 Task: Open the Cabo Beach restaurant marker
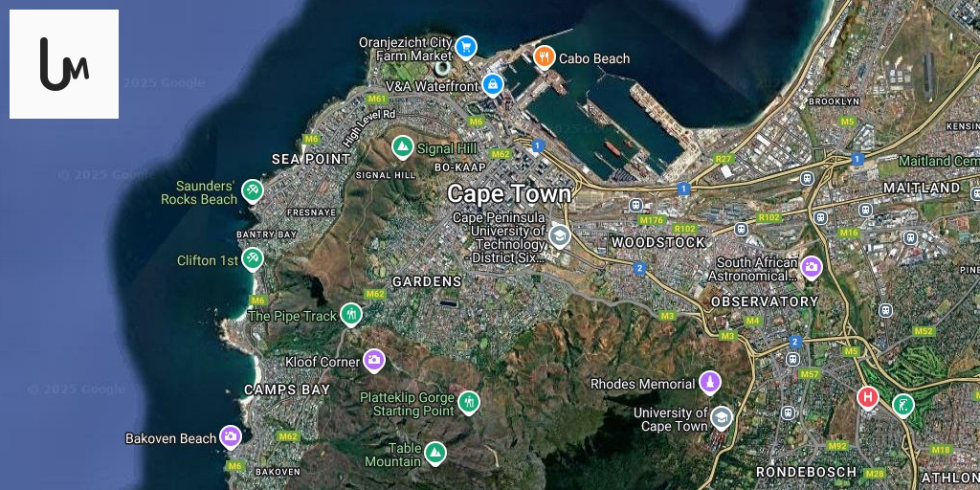coord(545,57)
